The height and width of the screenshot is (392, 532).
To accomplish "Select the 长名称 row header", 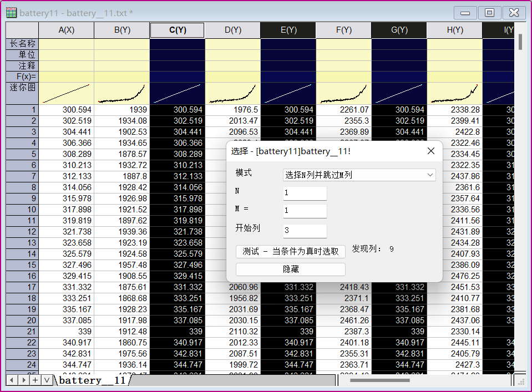I will point(22,44).
